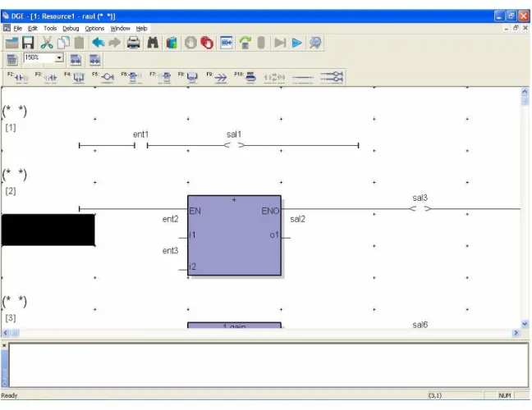Viewport: 532px width, 410px height.
Task: Insert coil (F5)
Action: (103, 77)
